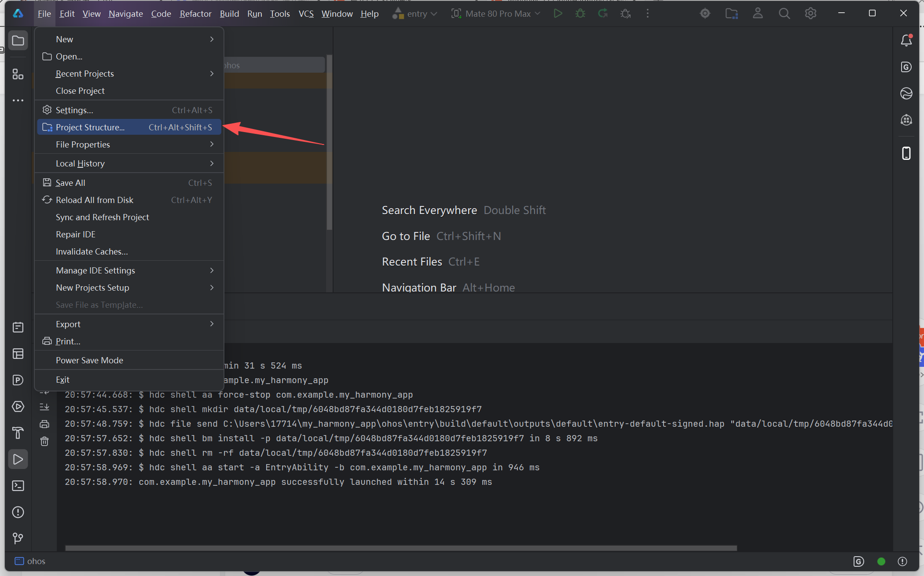Image resolution: width=924 pixels, height=576 pixels.
Task: Click the Debug bug icon
Action: [580, 14]
